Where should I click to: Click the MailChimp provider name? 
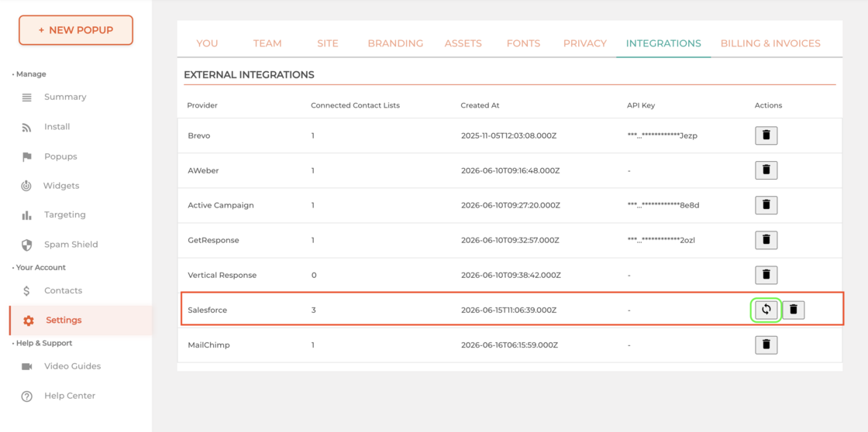coord(208,345)
